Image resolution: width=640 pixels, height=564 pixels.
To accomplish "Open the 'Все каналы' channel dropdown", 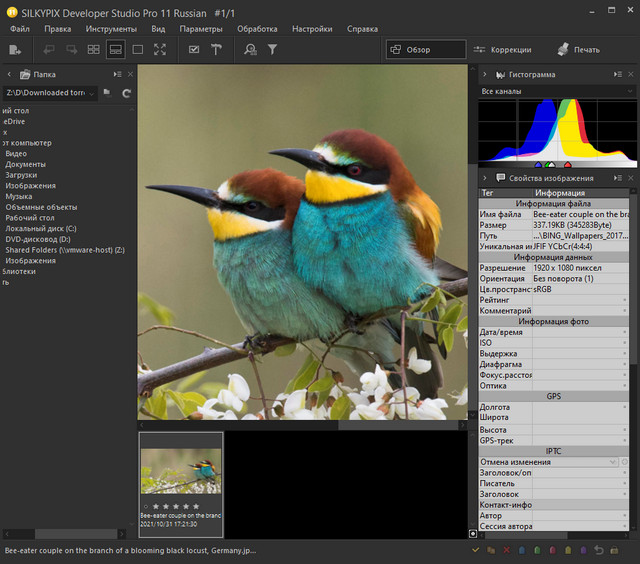I will (x=556, y=92).
